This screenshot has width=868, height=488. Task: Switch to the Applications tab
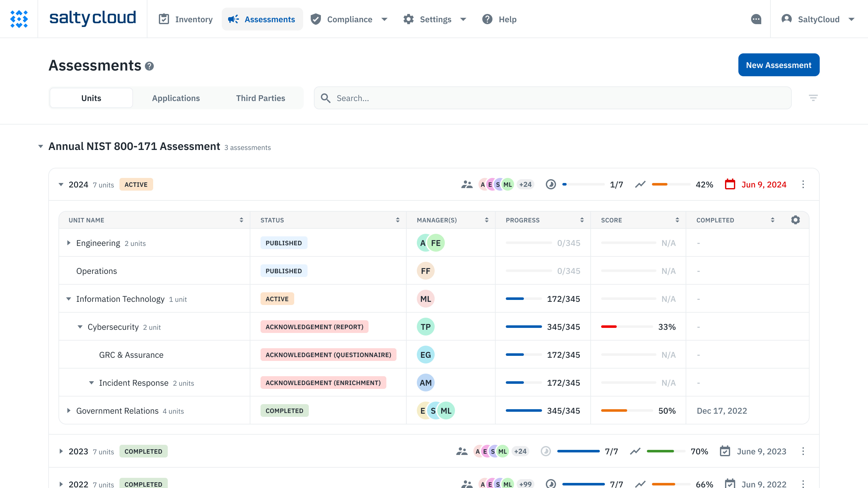click(176, 98)
